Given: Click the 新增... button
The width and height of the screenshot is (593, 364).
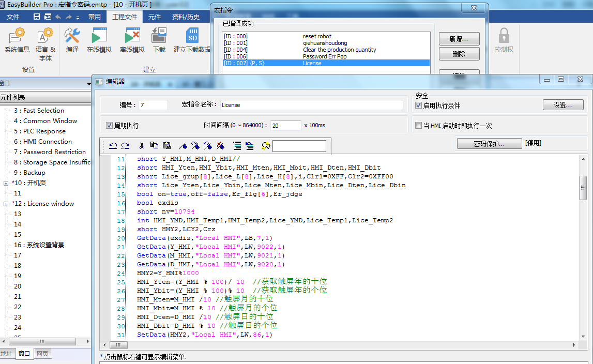Looking at the screenshot, I should point(459,39).
